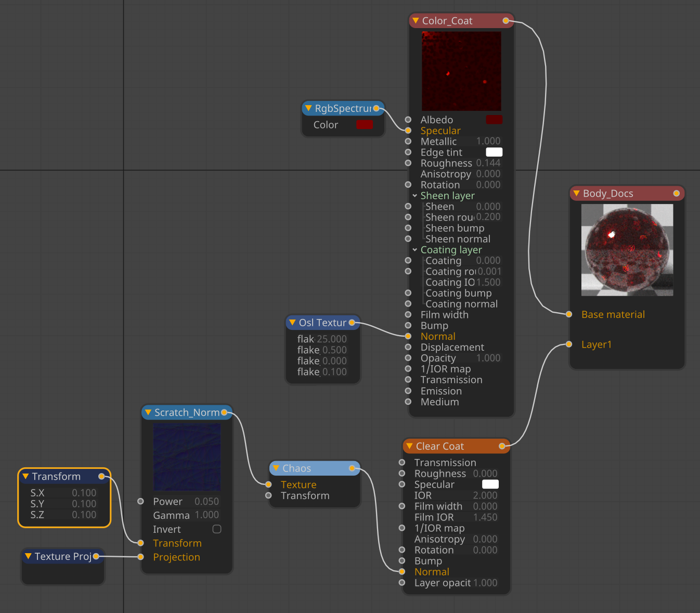The height and width of the screenshot is (613, 700).
Task: Click the Osl Texture node title
Action: pyautogui.click(x=322, y=323)
